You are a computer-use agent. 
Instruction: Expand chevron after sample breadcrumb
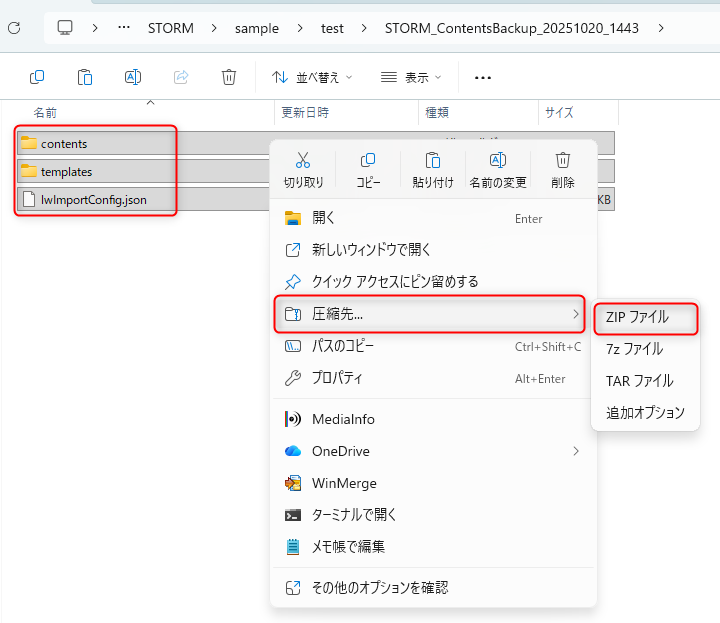(x=300, y=28)
